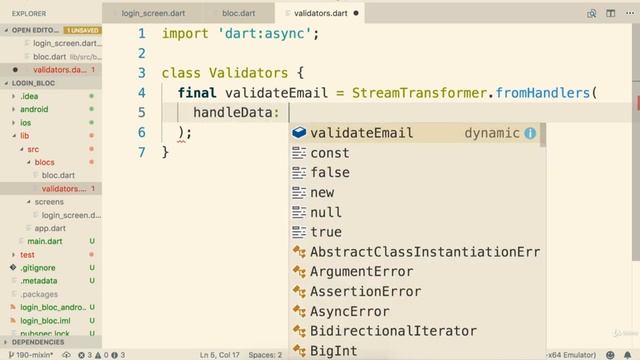Viewport: 640px width, 360px height.
Task: Place cursor on line 5 handleData code
Action: click(x=236, y=113)
